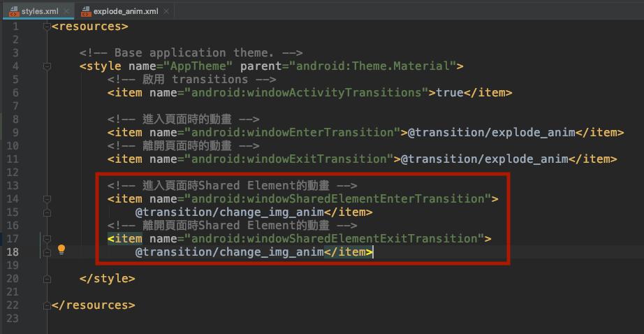Click the "AppTheme" name value

(x=198, y=66)
